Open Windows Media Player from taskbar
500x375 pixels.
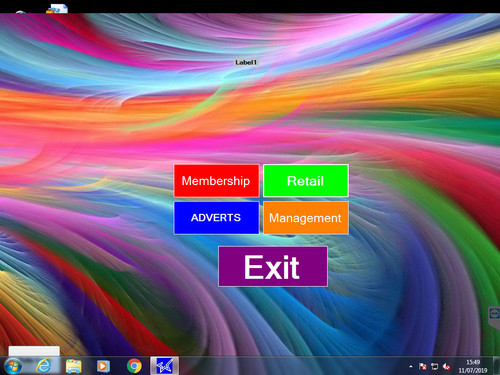point(103,366)
